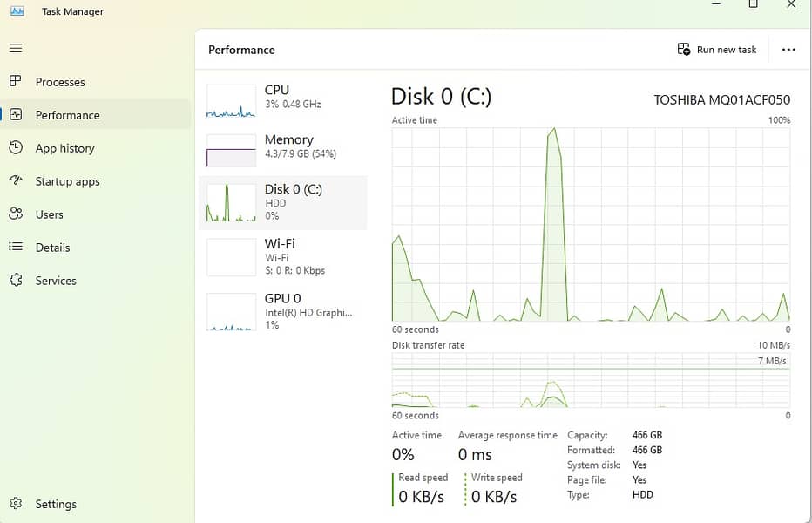Open the App history page
Image resolution: width=812 pixels, height=523 pixels.
pyautogui.click(x=64, y=148)
